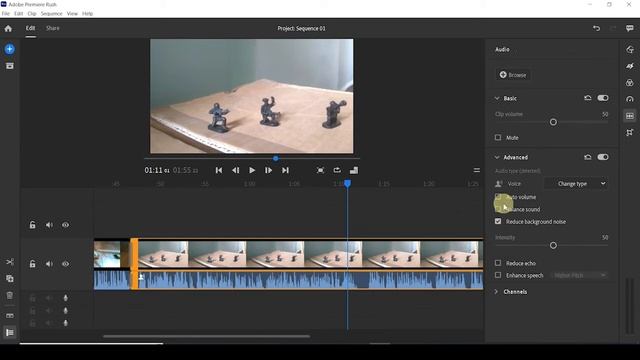640x360 pixels.
Task: Open the Transitions panel icon
Action: 630,66
